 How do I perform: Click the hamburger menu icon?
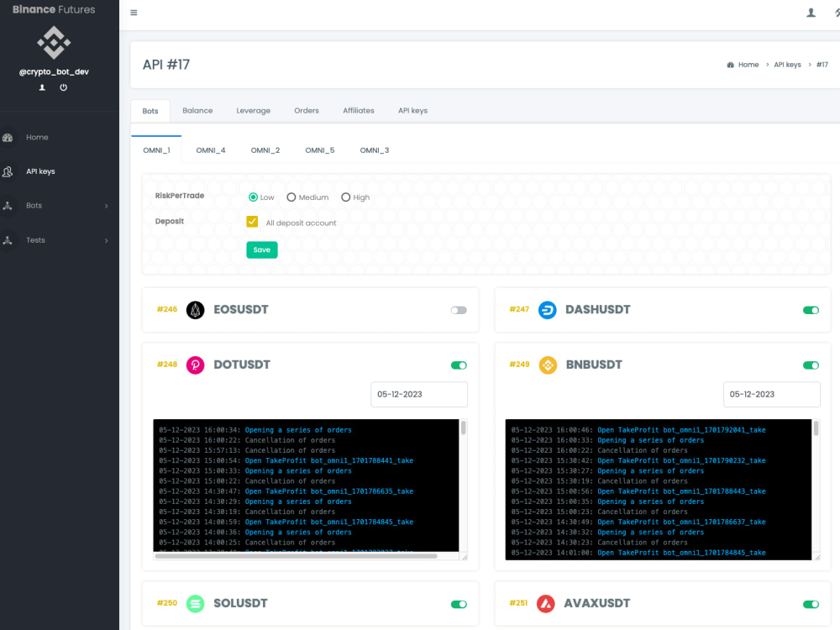point(134,13)
